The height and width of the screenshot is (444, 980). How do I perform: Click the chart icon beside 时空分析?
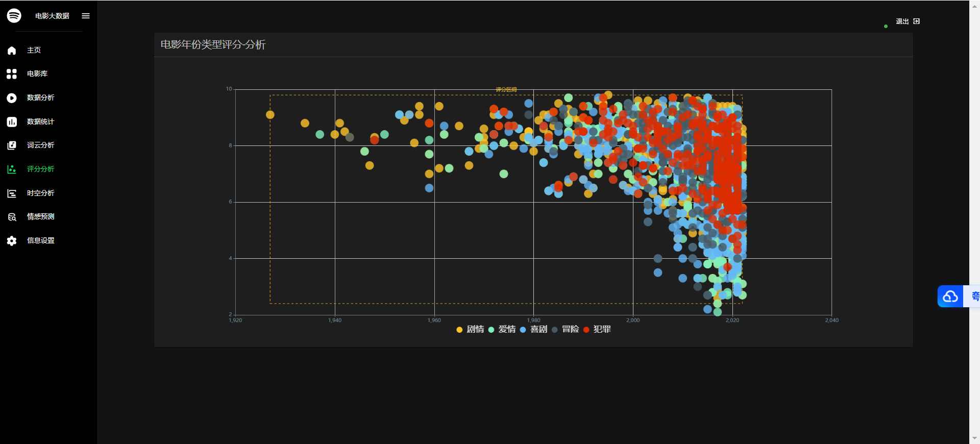point(12,193)
